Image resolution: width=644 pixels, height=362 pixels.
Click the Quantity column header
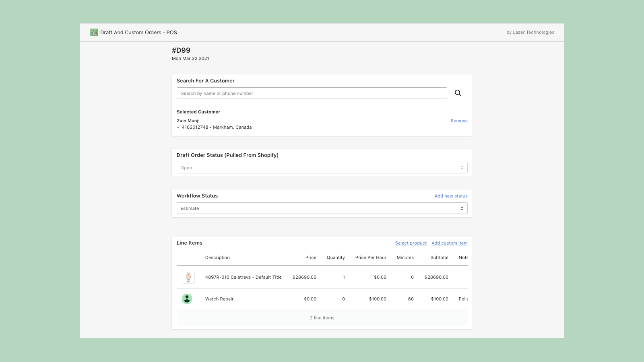click(336, 257)
